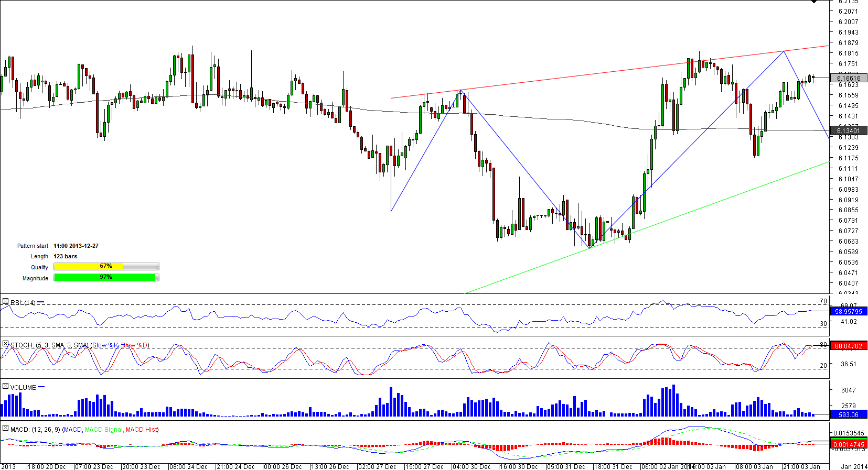Click time axis label '07:00 23 Dec'

(94, 466)
